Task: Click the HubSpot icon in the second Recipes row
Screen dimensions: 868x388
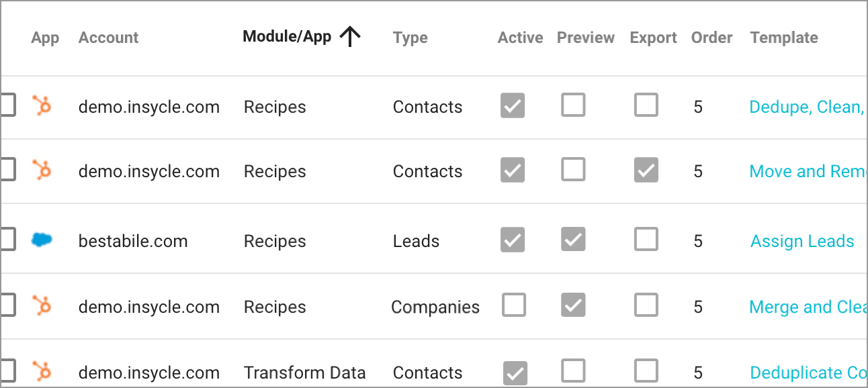Action: pos(42,171)
